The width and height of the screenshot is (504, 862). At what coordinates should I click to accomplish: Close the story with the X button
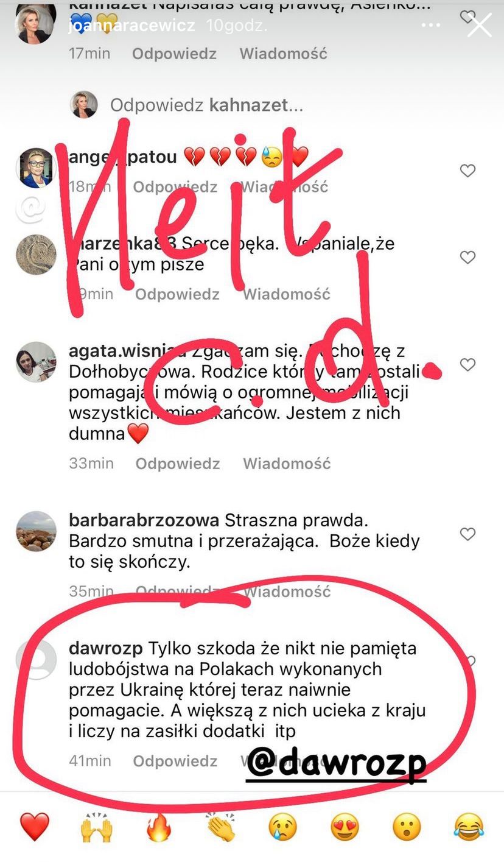tap(479, 26)
